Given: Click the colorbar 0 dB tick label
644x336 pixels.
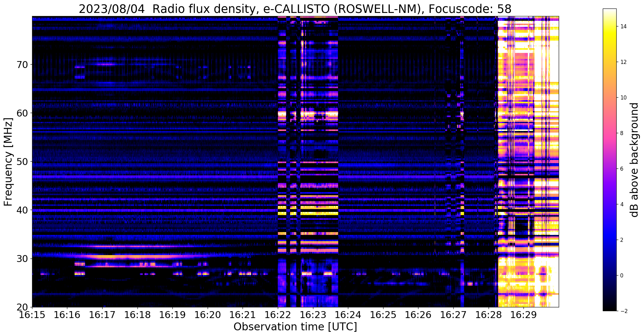Looking at the screenshot, I should click(x=621, y=276).
